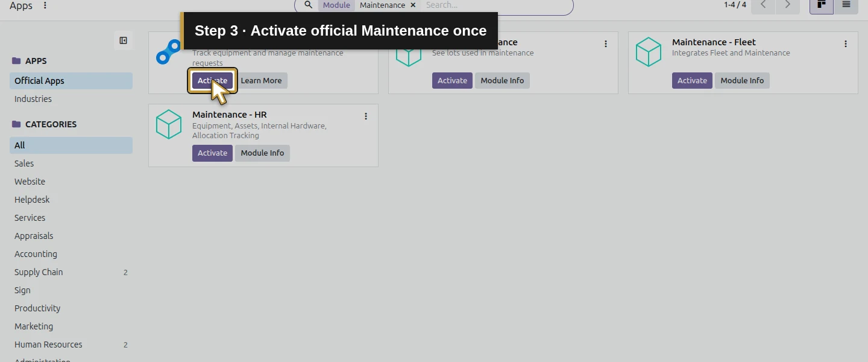Open Module Info for Maintenance - Fleet
This screenshot has width=868, height=362.
pyautogui.click(x=742, y=81)
